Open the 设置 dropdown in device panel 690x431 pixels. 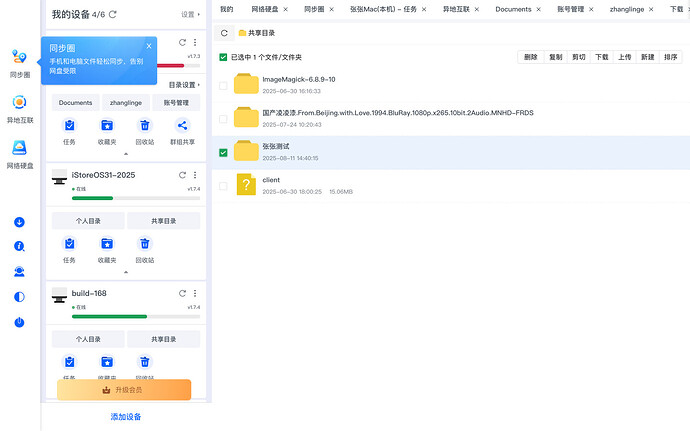190,15
